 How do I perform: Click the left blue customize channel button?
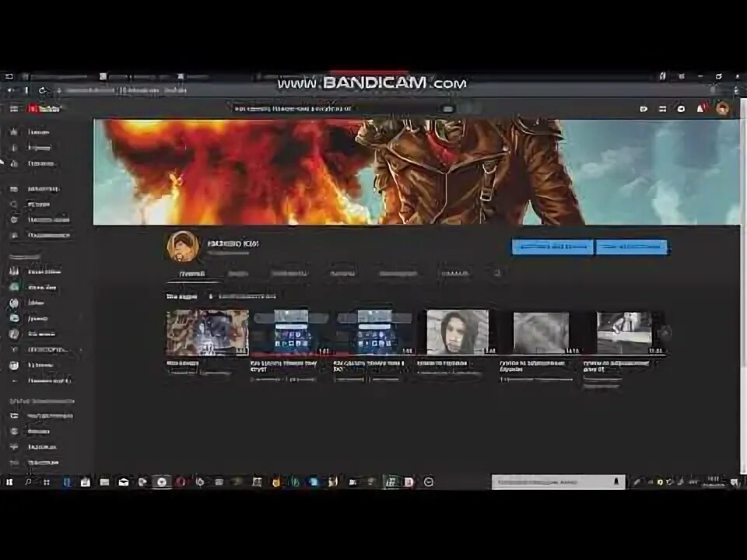click(552, 247)
